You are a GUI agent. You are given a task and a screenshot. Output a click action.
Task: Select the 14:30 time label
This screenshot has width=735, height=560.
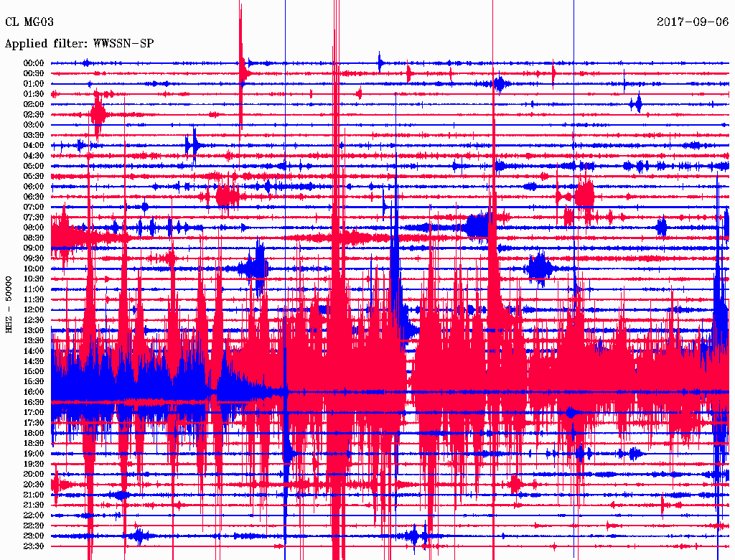coord(34,361)
